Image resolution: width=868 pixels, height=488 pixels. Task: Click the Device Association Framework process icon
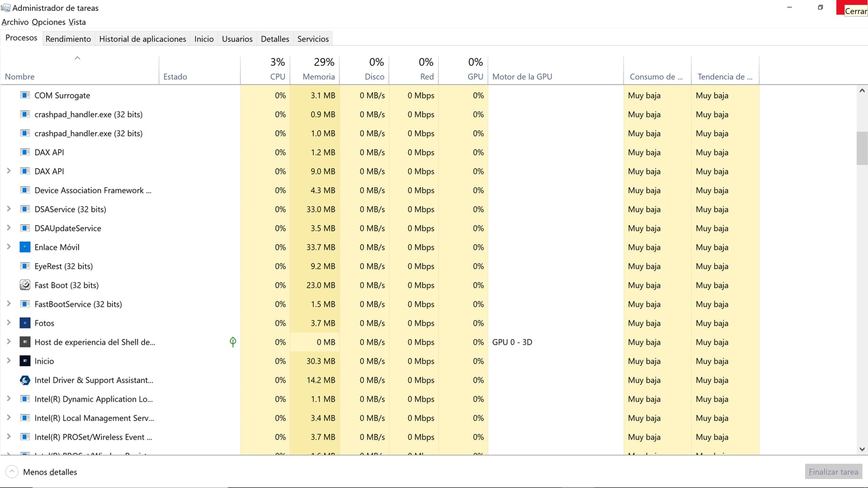point(25,190)
